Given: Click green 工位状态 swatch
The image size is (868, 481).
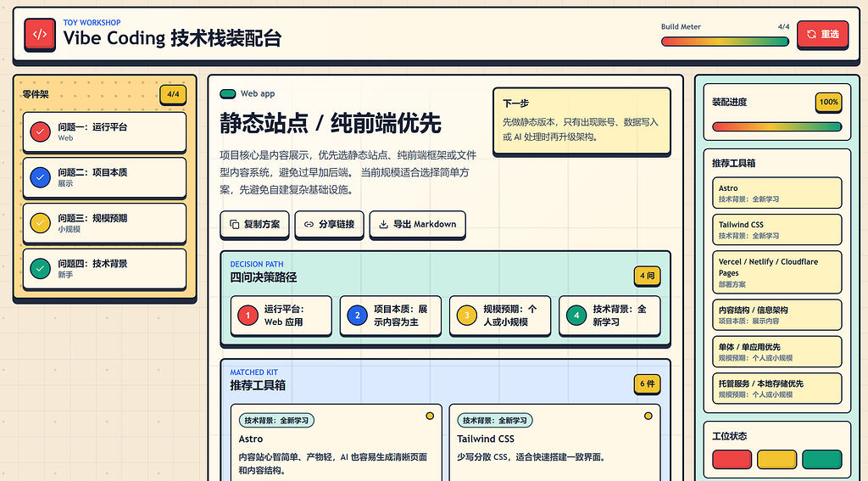Looking at the screenshot, I should coord(822,460).
